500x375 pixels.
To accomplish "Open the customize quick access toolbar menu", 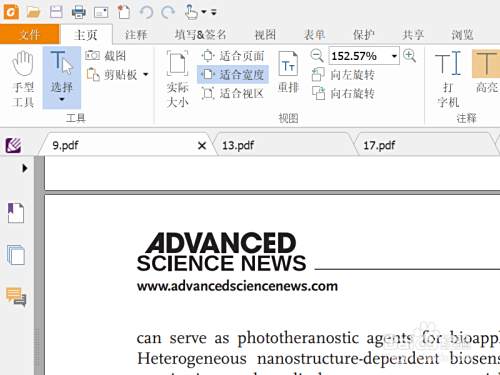I will tap(214, 12).
